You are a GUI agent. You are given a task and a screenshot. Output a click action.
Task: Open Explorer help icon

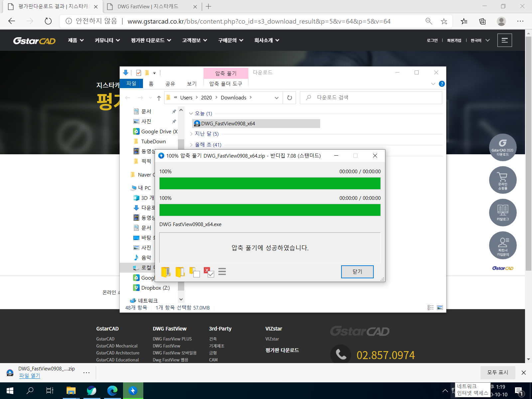442,84
